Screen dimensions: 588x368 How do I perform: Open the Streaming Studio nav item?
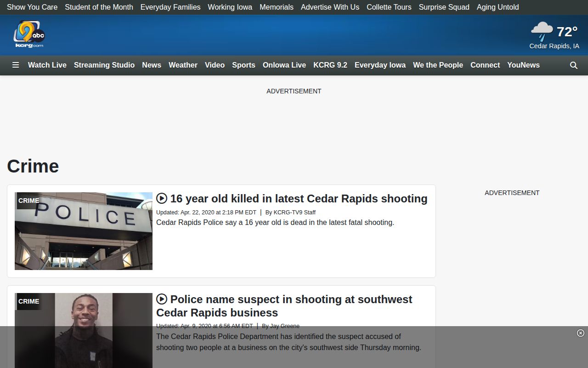[104, 65]
